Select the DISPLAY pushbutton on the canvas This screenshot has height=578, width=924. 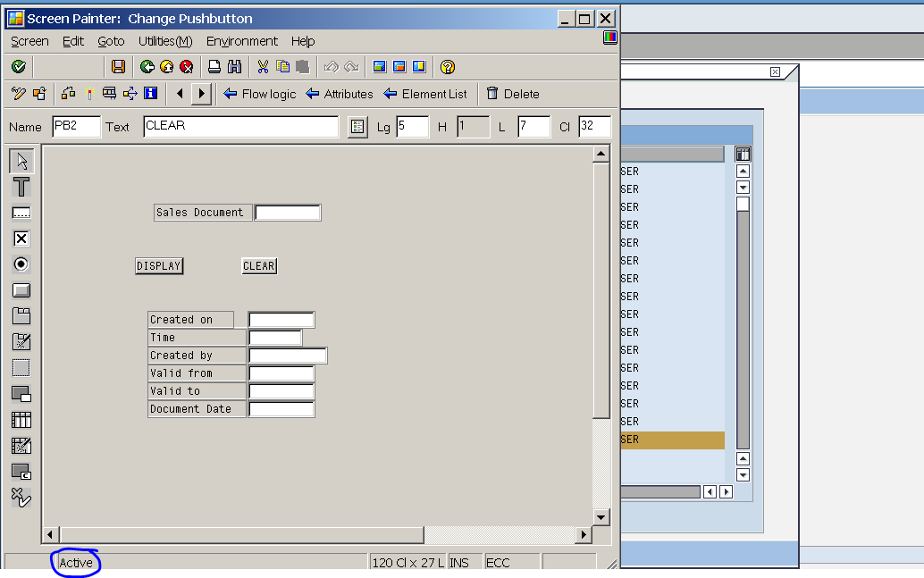(159, 265)
